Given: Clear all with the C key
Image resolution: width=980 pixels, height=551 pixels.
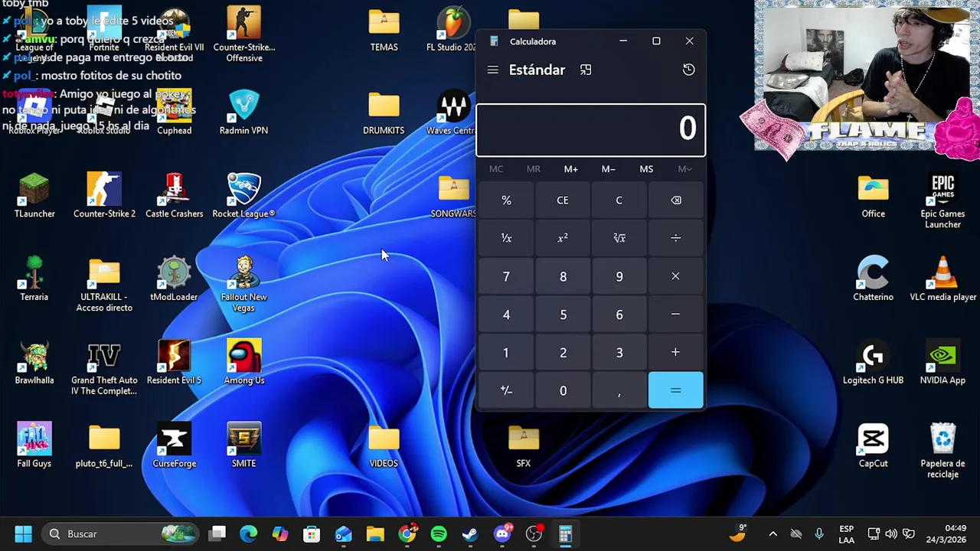Looking at the screenshot, I should tap(619, 201).
